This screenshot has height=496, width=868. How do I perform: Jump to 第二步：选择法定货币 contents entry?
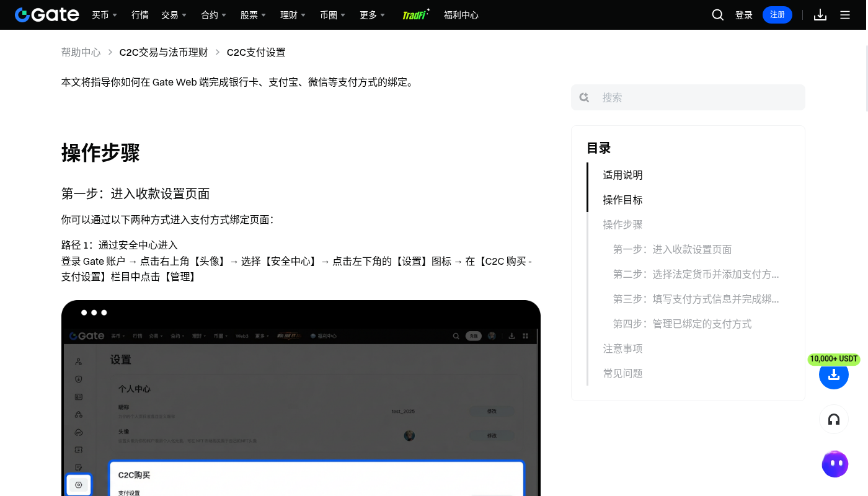click(x=696, y=274)
